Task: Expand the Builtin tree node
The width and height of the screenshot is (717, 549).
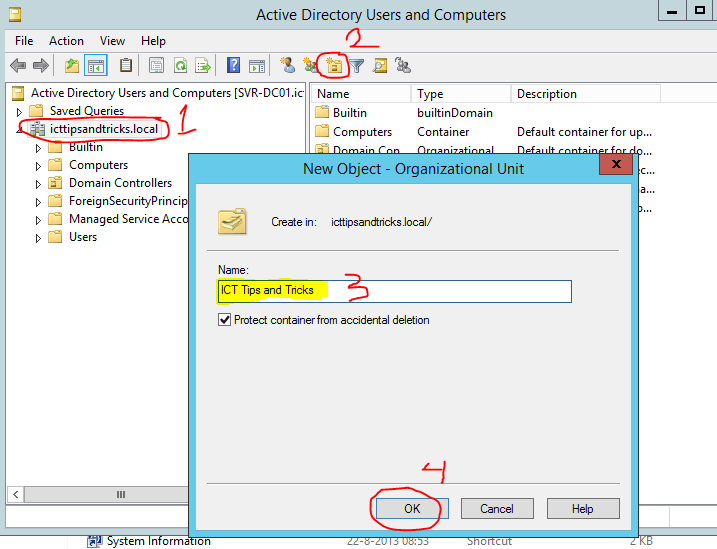Action: click(38, 148)
